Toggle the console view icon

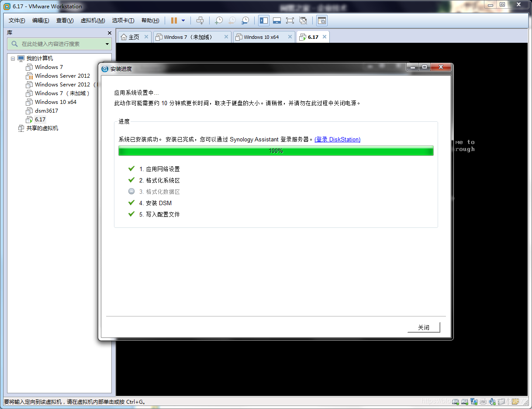322,21
